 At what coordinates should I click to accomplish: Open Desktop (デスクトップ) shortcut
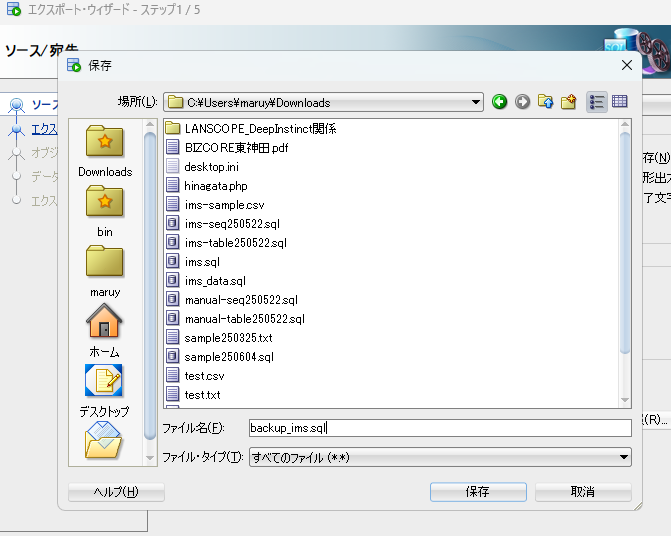(105, 391)
